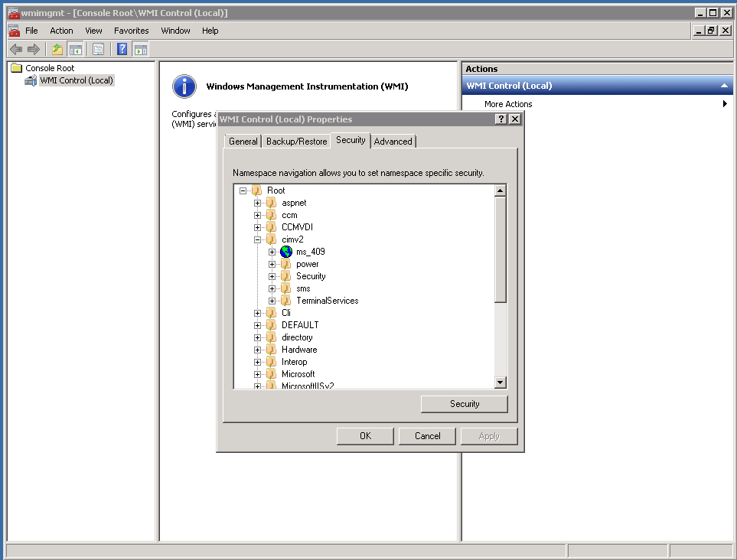Viewport: 737px width, 560px height.
Task: Collapse the cimv2 namespace node
Action: [258, 239]
